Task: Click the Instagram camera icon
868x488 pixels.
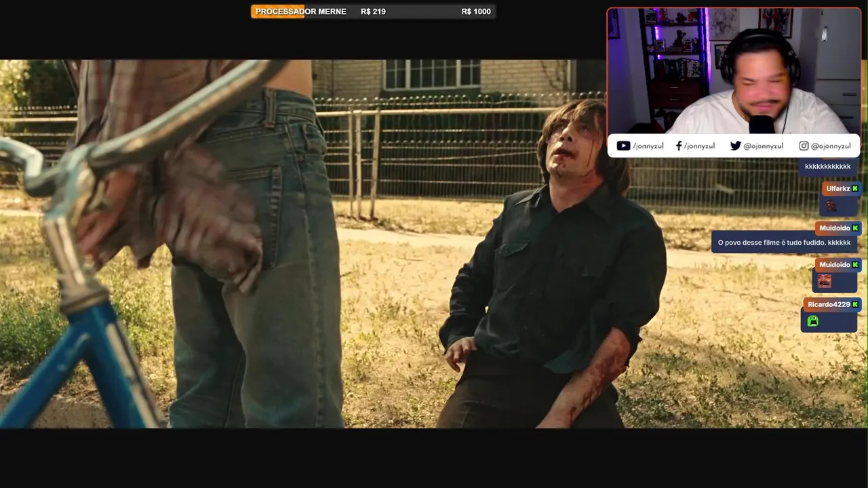Action: (x=804, y=146)
